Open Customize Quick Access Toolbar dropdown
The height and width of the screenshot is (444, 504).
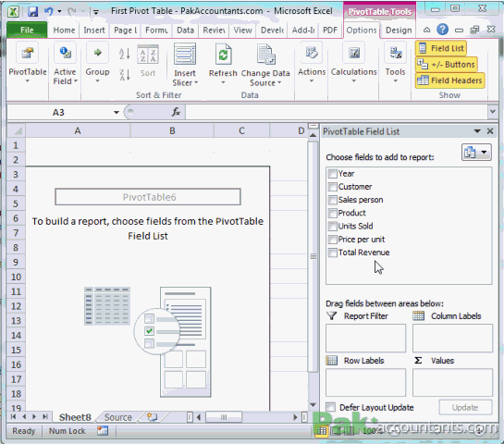pos(95,12)
